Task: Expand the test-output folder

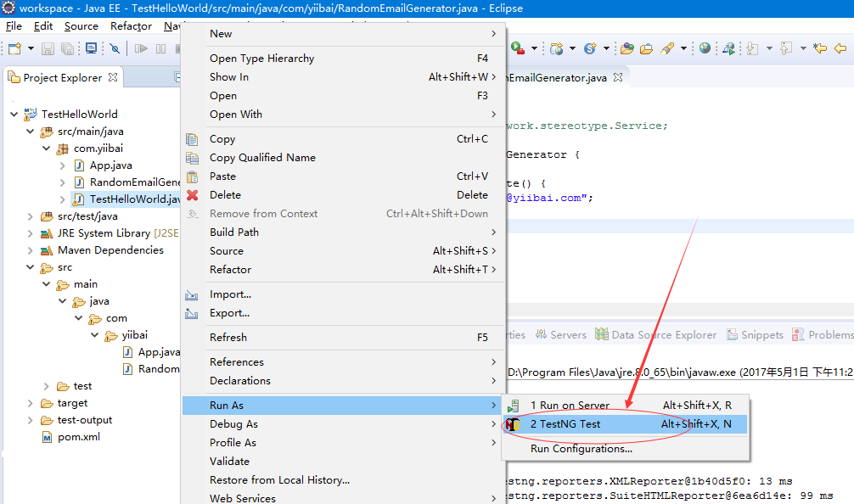Action: tap(31, 420)
